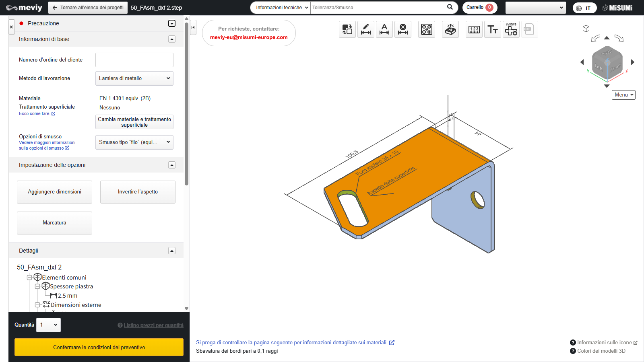Click the Aggiungere dimensioni button
Screen dimensions: 644x362
pyautogui.click(x=54, y=192)
